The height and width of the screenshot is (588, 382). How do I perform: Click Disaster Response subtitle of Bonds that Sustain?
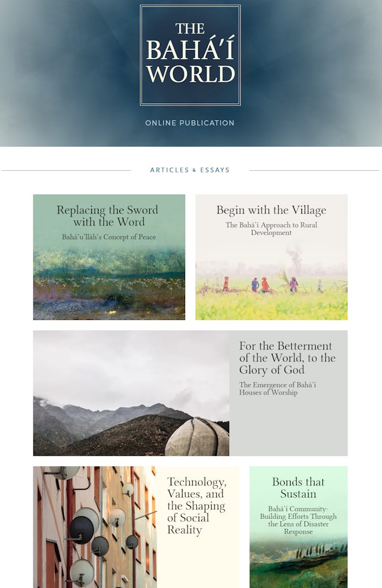coord(298,520)
